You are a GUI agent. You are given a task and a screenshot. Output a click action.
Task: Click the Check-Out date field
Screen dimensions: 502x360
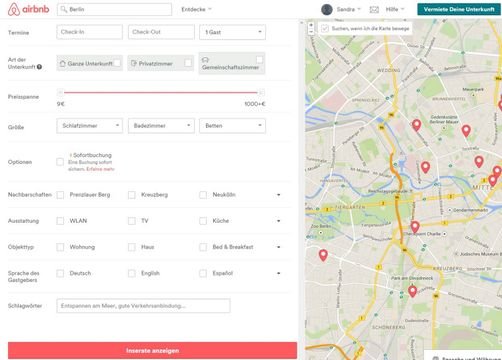[161, 32]
